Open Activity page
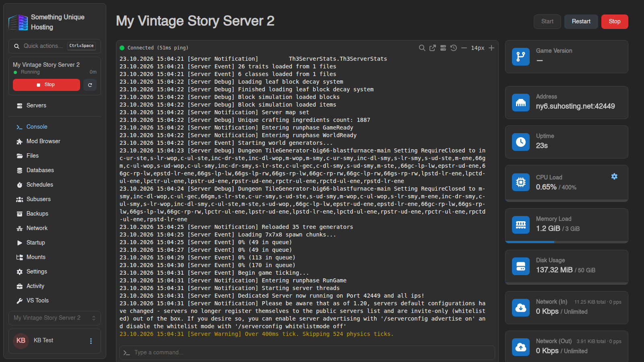 coord(55,286)
